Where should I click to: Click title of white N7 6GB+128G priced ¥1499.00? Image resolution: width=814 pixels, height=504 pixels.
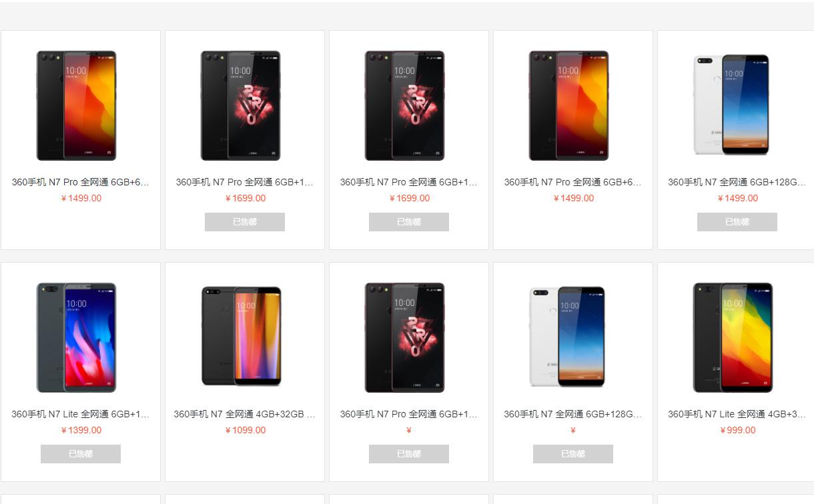pyautogui.click(x=737, y=182)
